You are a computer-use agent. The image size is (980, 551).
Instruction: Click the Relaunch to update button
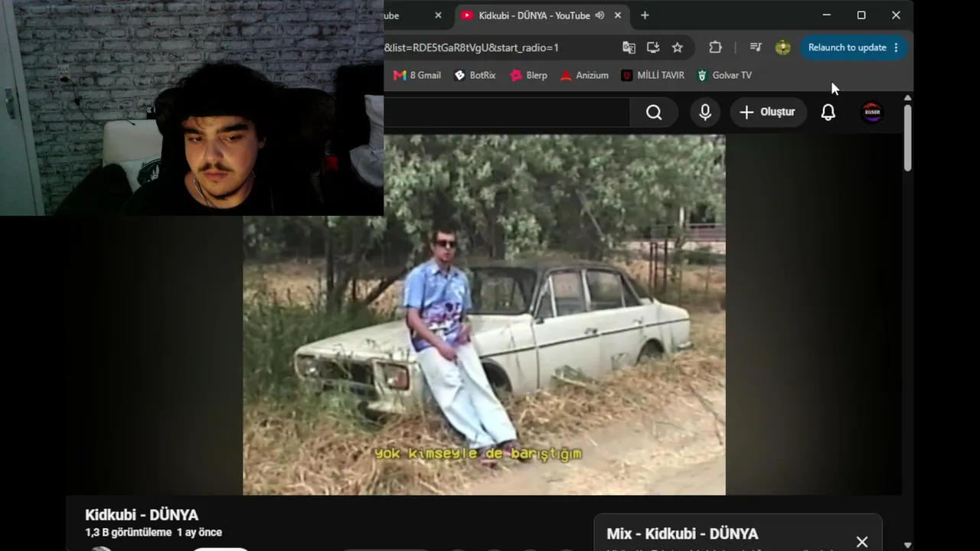click(x=854, y=47)
